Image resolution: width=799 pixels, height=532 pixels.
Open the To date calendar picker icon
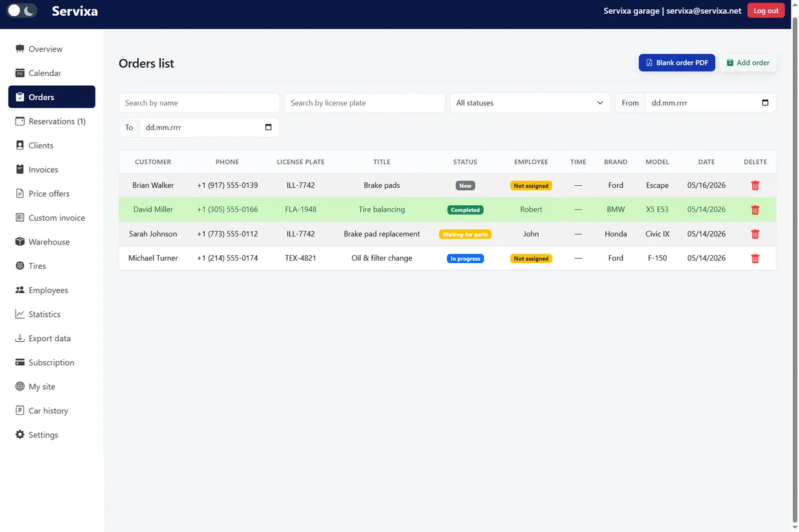pyautogui.click(x=268, y=127)
